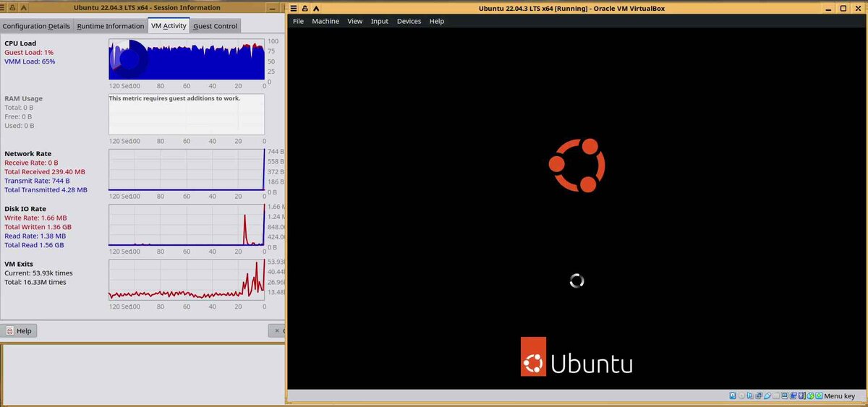Screen dimensions: 868x407
Task: Click the CPU Load graph
Action: 187,59
